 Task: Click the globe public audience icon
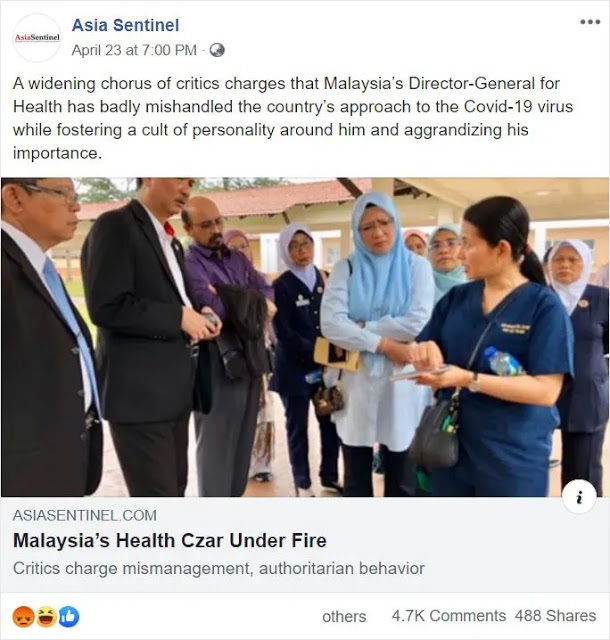(217, 50)
